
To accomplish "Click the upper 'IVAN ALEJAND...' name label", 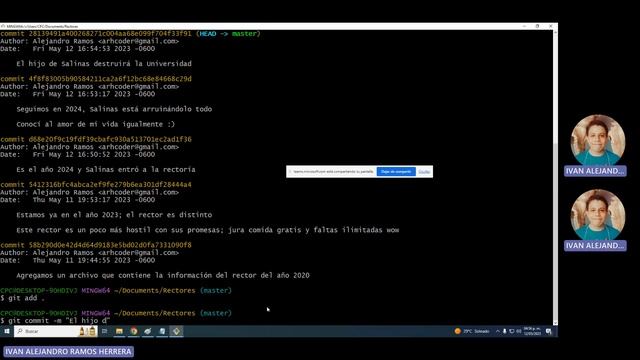I will click(595, 171).
